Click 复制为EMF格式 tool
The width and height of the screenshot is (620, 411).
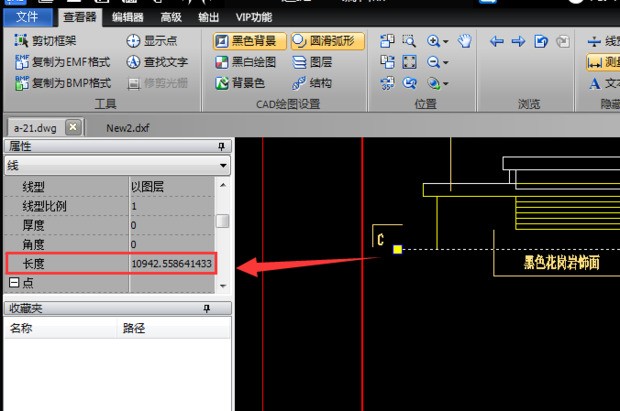click(62, 62)
